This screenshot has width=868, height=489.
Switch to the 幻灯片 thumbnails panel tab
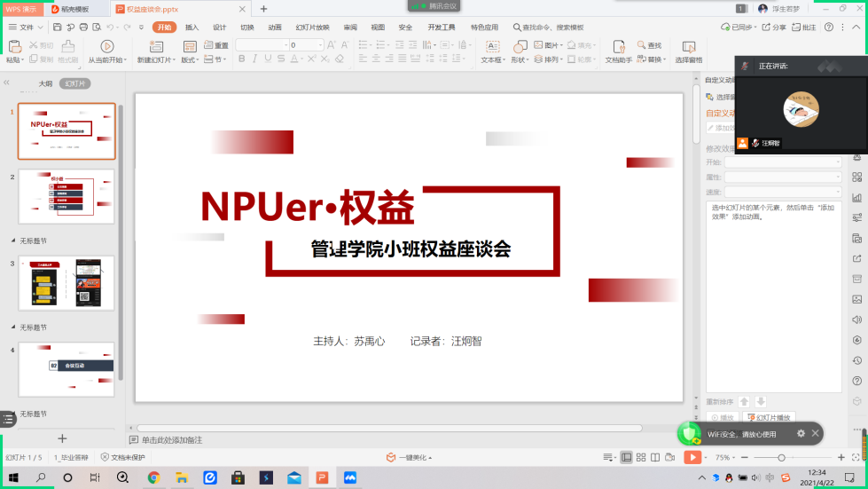pyautogui.click(x=75, y=83)
